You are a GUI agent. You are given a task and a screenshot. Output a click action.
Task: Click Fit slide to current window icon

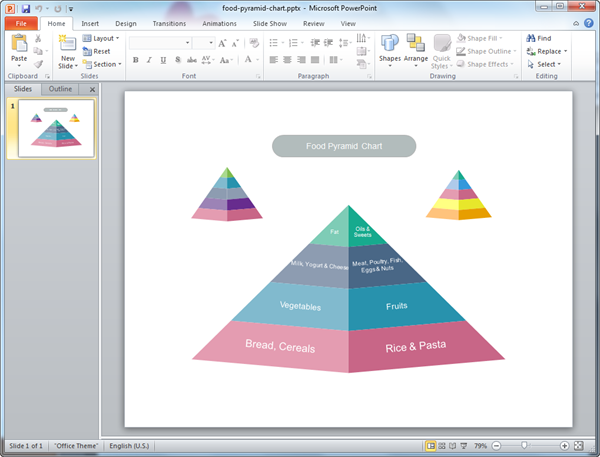(x=579, y=446)
